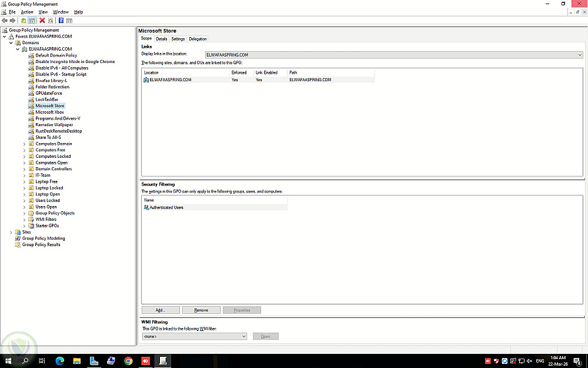This screenshot has height=368, width=588.
Task: Switch to the Delegation tab
Action: pyautogui.click(x=198, y=39)
